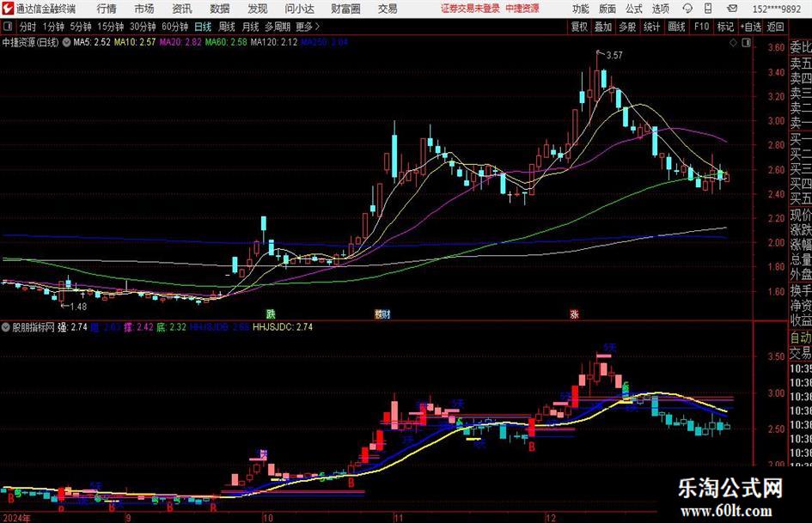
Task: Click the MA5: 2.52 indicator label
Action: pyautogui.click(x=92, y=42)
